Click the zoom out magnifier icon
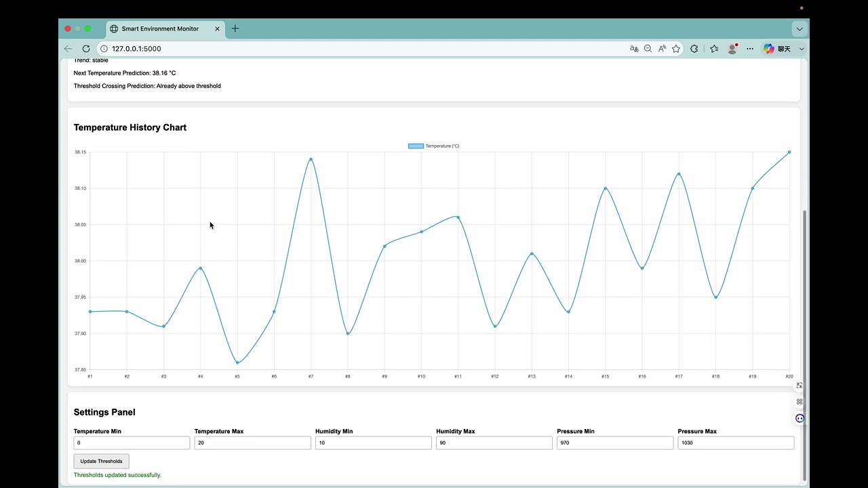The height and width of the screenshot is (488, 868). 648,49
